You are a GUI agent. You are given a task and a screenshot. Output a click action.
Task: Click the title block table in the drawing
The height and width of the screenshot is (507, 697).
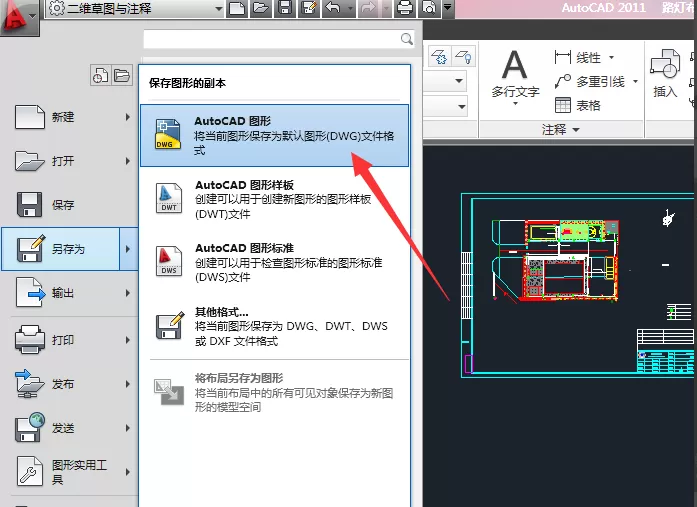pos(665,350)
